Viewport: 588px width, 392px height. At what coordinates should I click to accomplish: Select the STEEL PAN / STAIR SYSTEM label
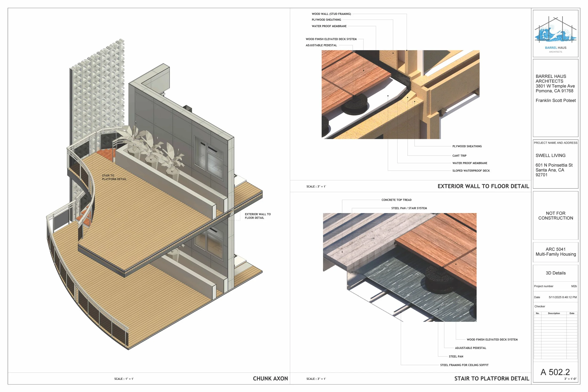(409, 208)
